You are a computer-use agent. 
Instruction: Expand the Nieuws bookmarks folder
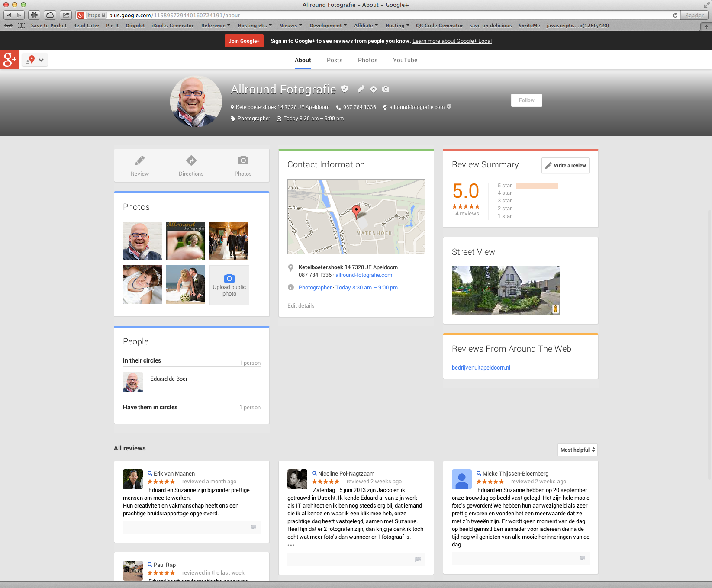pyautogui.click(x=290, y=26)
